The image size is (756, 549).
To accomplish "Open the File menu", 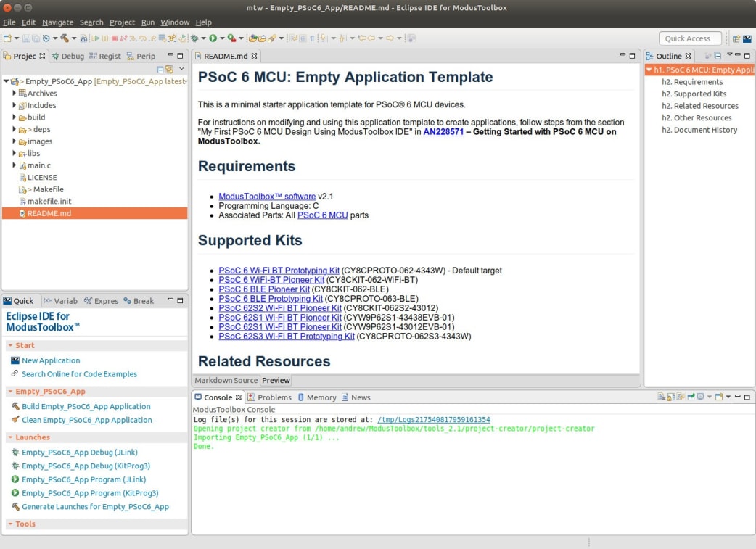I will click(x=9, y=22).
